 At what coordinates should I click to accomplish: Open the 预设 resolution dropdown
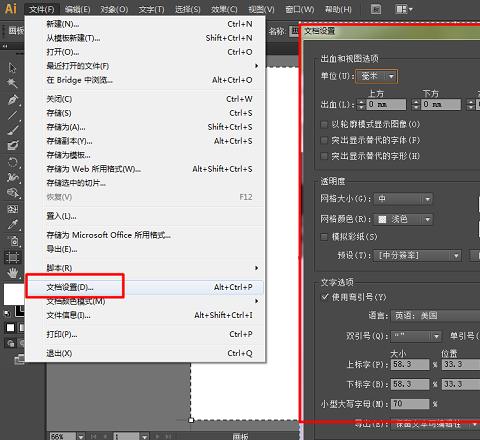[417, 256]
